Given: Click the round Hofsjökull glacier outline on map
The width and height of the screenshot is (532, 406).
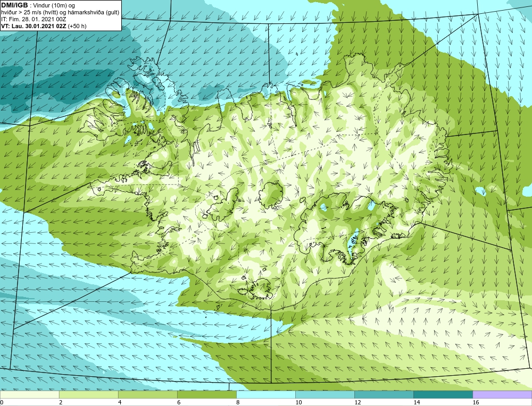Looking at the screenshot, I should pyautogui.click(x=271, y=195).
